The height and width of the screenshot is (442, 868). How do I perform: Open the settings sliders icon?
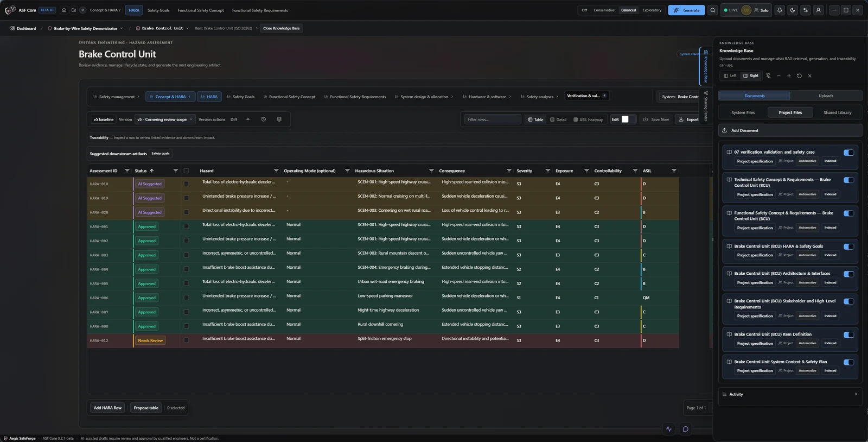[806, 10]
